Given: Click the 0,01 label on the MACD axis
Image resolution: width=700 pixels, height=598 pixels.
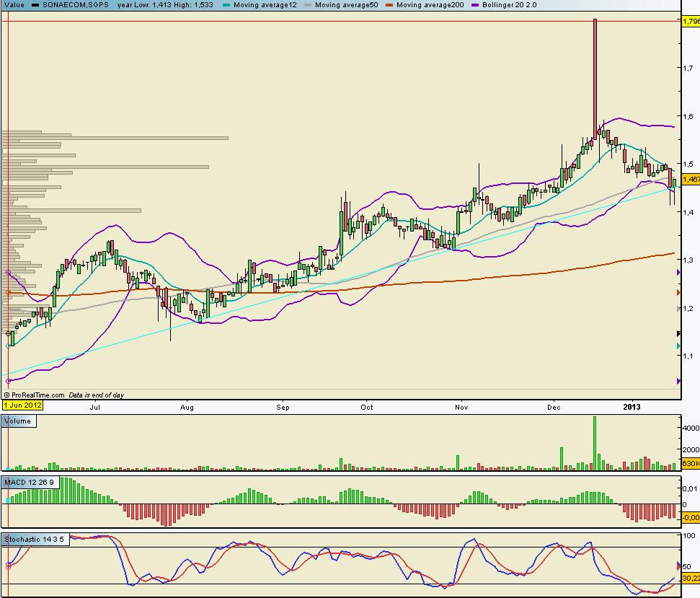Looking at the screenshot, I should [x=690, y=489].
